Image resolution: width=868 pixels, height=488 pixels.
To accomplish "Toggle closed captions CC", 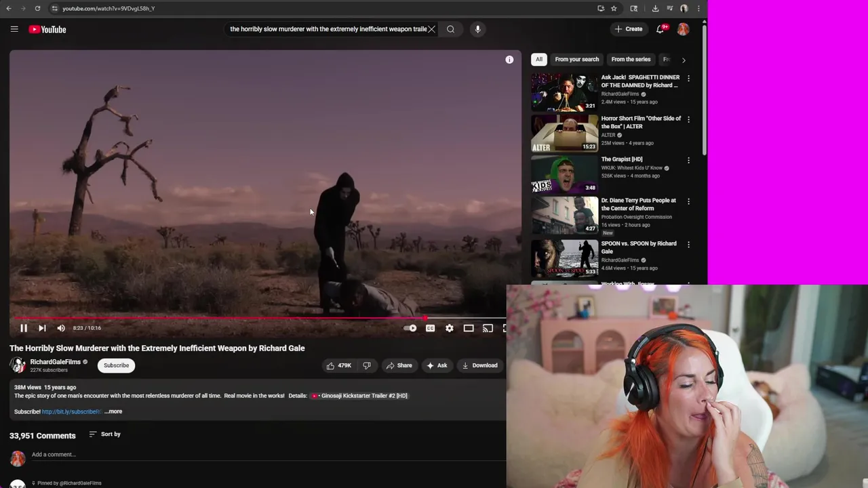I will (x=430, y=328).
